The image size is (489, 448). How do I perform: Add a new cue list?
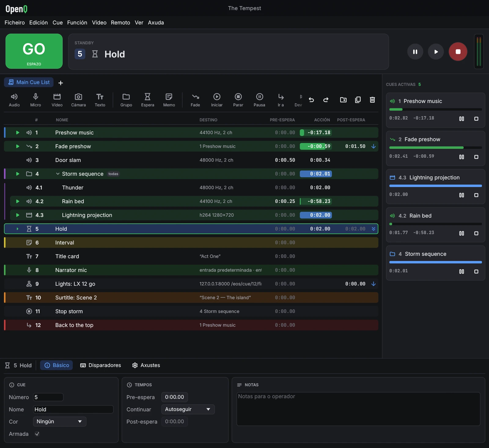(61, 83)
